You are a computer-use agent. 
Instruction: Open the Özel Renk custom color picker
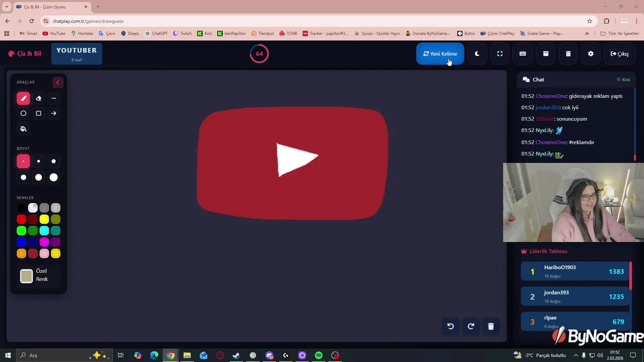click(26, 276)
